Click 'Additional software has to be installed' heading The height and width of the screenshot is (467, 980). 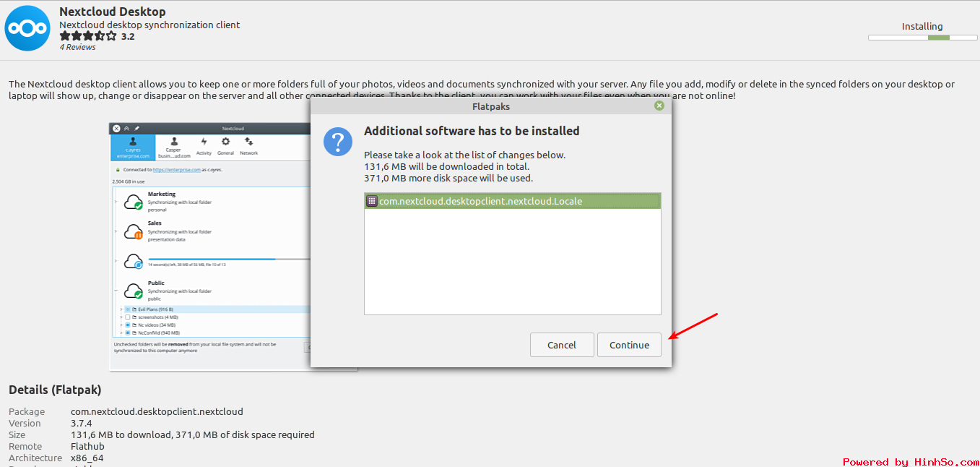point(472,131)
